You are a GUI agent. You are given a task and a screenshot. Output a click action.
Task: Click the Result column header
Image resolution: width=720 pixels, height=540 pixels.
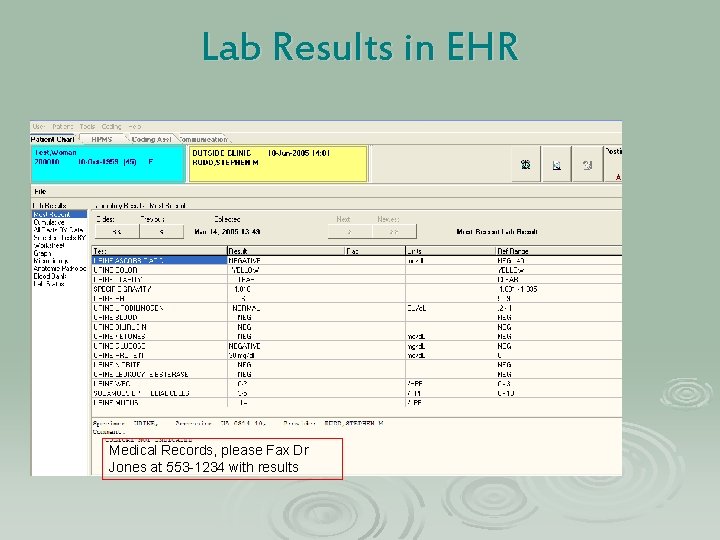click(286, 251)
